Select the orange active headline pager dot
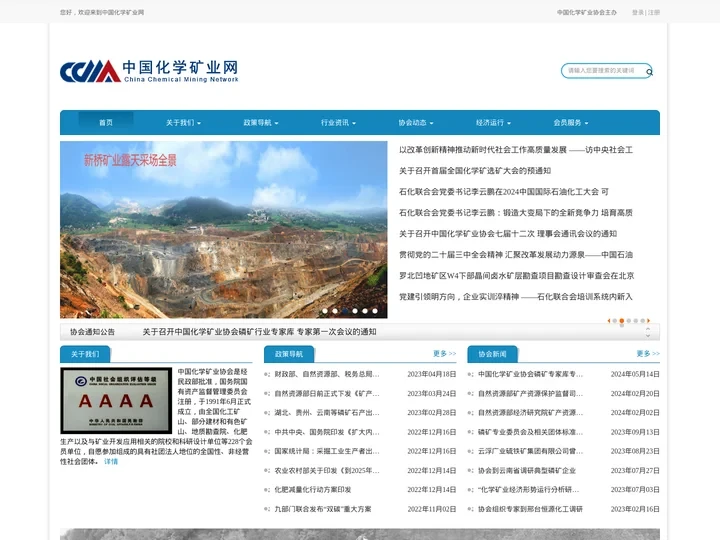The width and height of the screenshot is (720, 540). 622,321
